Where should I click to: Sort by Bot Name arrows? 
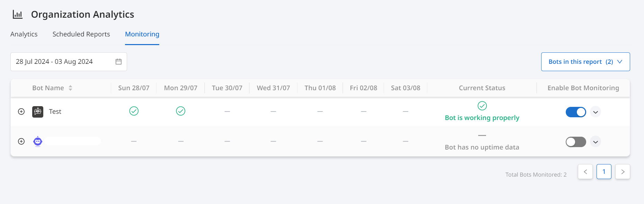[x=70, y=88]
